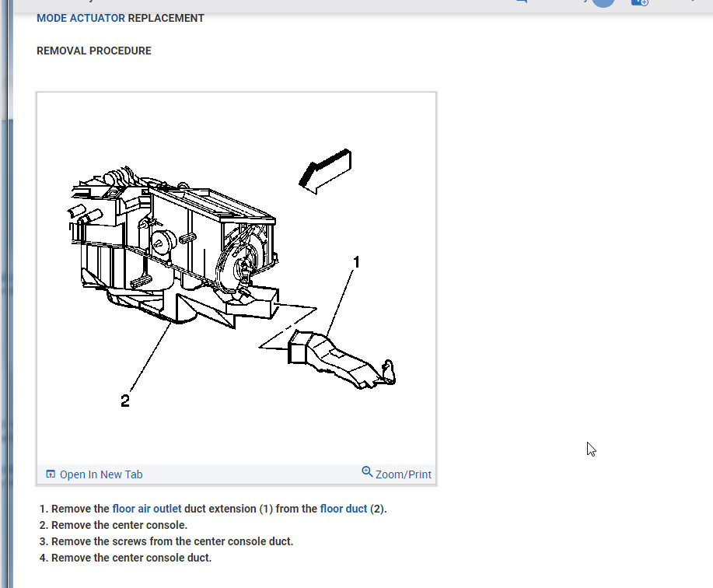This screenshot has height=588, width=713.
Task: Click the round blue user avatar in the header
Action: coord(603,2)
